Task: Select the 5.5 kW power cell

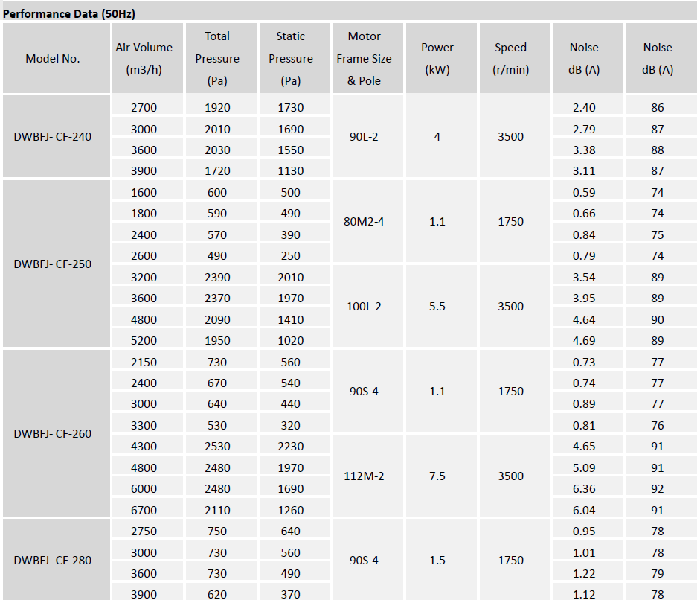Action: (437, 306)
